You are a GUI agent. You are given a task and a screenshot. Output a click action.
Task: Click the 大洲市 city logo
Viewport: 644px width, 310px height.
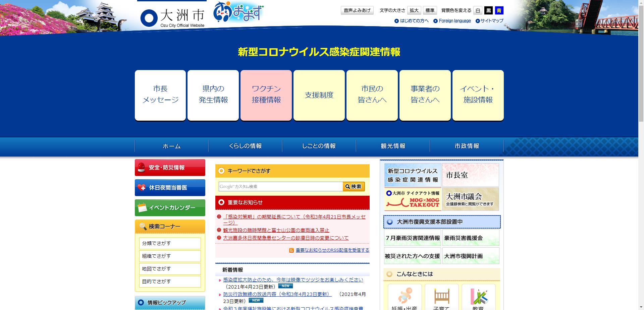[171, 15]
